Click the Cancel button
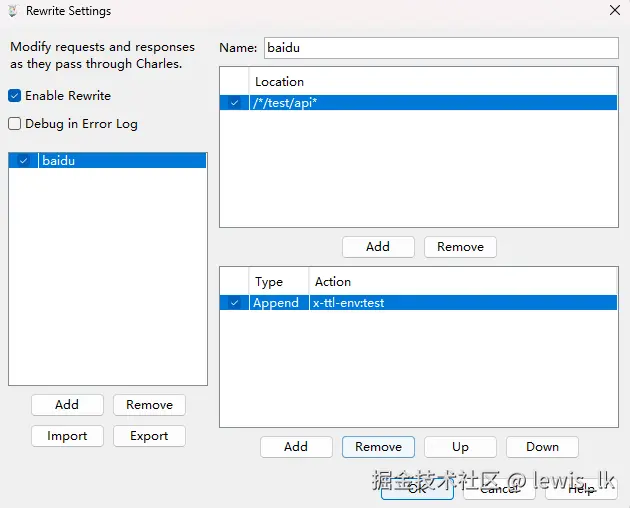The width and height of the screenshot is (630, 508). tap(499, 489)
